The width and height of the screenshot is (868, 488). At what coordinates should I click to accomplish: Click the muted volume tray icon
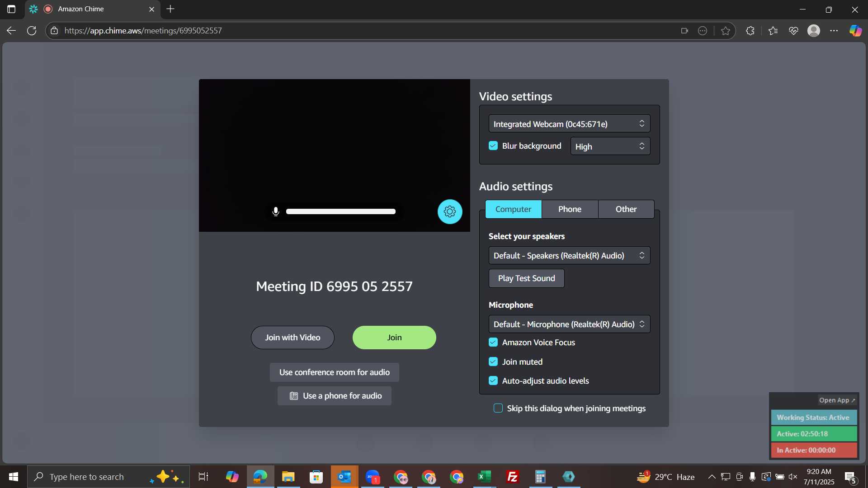pos(793,477)
